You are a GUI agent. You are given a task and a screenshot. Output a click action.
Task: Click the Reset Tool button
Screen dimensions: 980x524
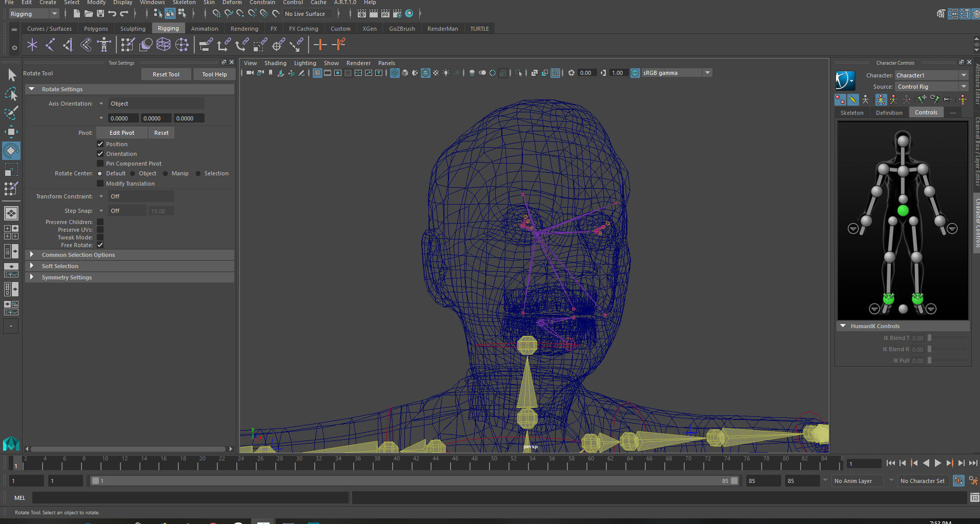pos(166,74)
